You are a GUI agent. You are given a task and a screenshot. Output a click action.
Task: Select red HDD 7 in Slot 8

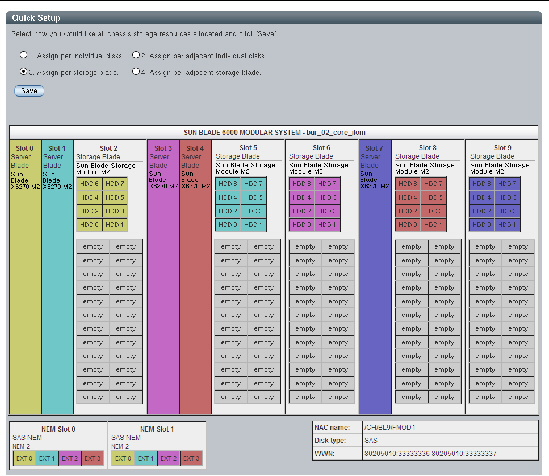433,184
